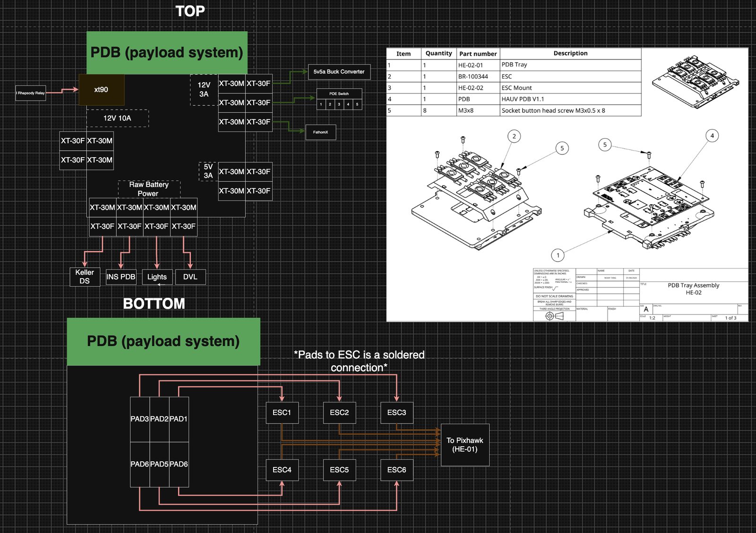Click the ESC Mount description cell
This screenshot has height=533, width=756.
pyautogui.click(x=570, y=88)
